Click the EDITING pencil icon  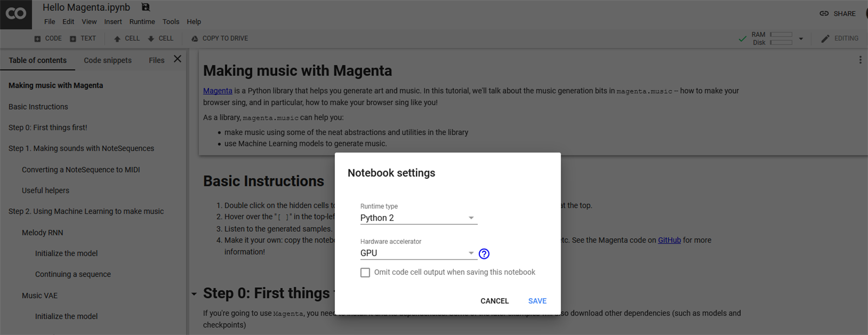[825, 39]
